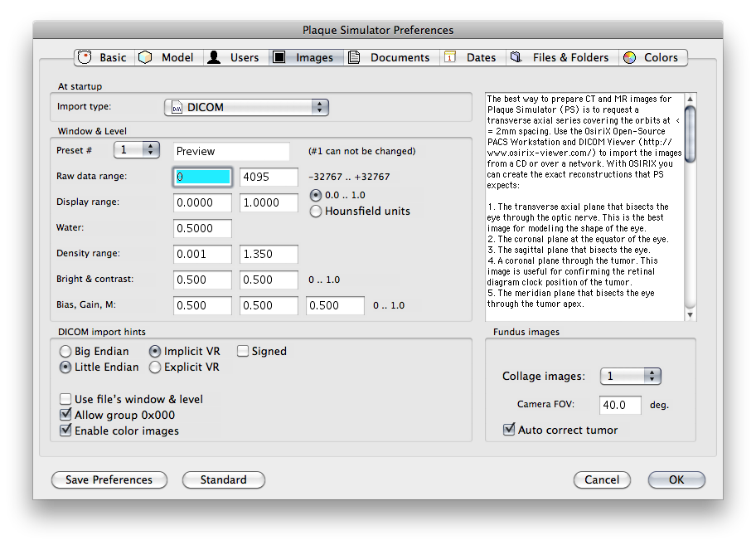Click the Standard button
The image size is (756, 545).
click(224, 480)
